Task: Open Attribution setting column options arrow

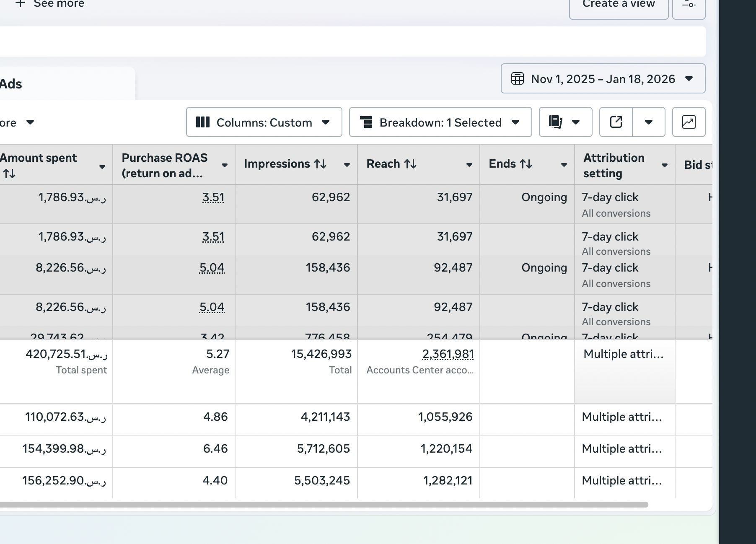Action: pos(665,165)
